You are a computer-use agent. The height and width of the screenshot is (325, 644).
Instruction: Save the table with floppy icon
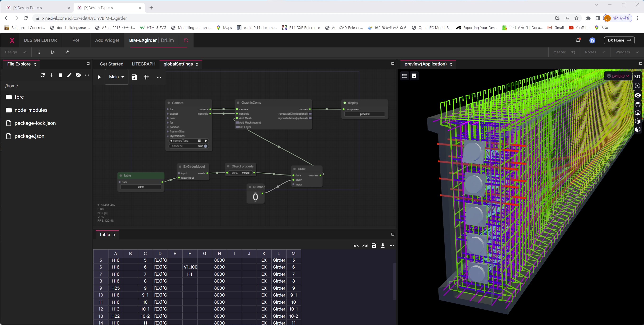[374, 246]
